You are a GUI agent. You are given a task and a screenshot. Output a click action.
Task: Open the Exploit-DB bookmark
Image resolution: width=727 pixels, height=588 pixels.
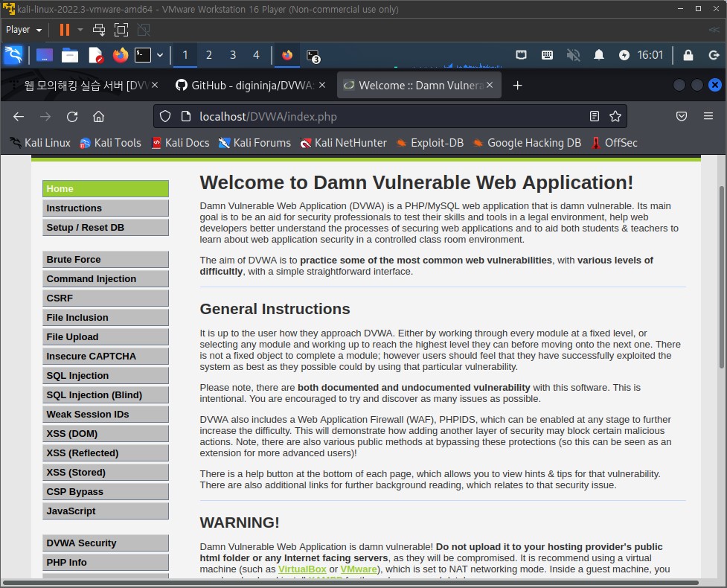click(x=430, y=143)
